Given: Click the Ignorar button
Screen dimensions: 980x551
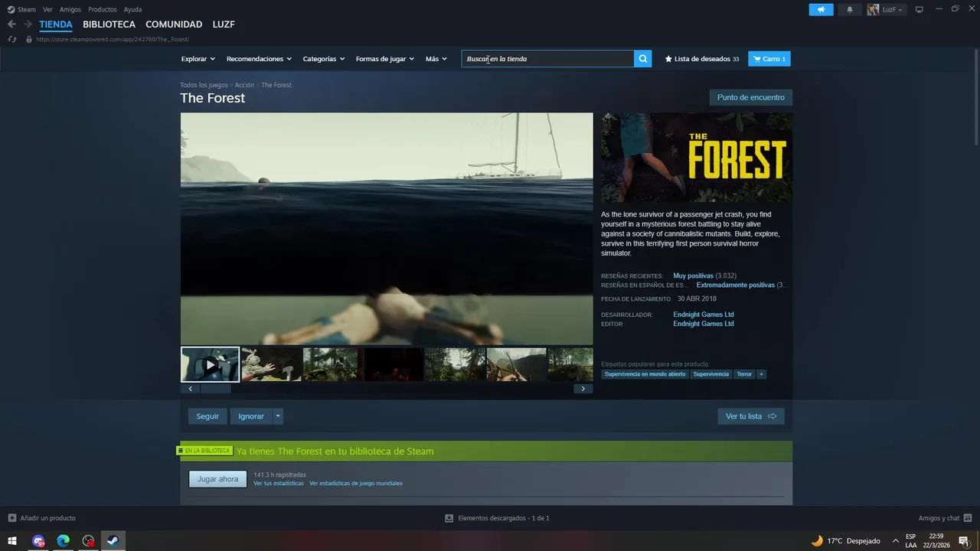Looking at the screenshot, I should tap(251, 416).
